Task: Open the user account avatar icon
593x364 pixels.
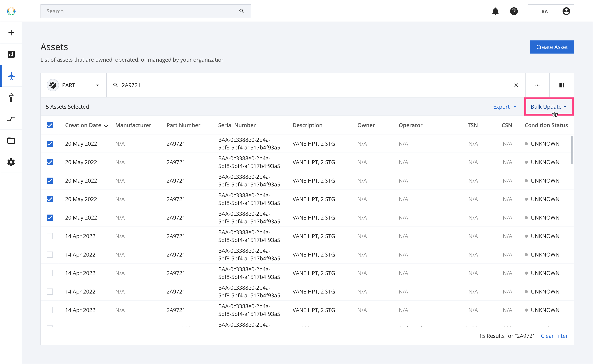Action: coord(566,11)
